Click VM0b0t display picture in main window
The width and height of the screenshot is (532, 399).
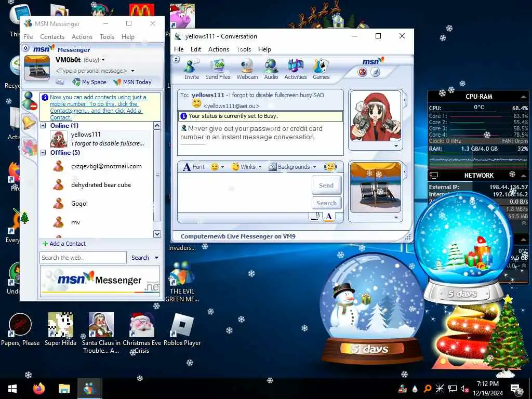click(x=37, y=68)
